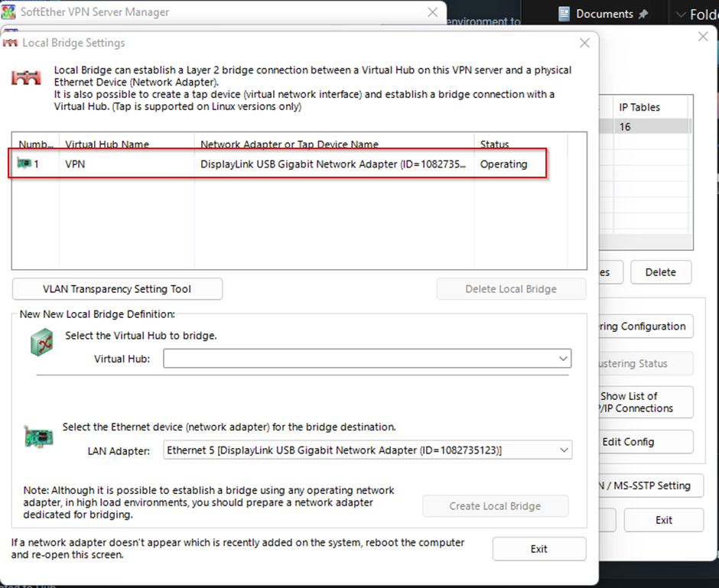Image resolution: width=719 pixels, height=588 pixels.
Task: Click Exit in the Local Bridge Settings dialog
Action: [539, 548]
